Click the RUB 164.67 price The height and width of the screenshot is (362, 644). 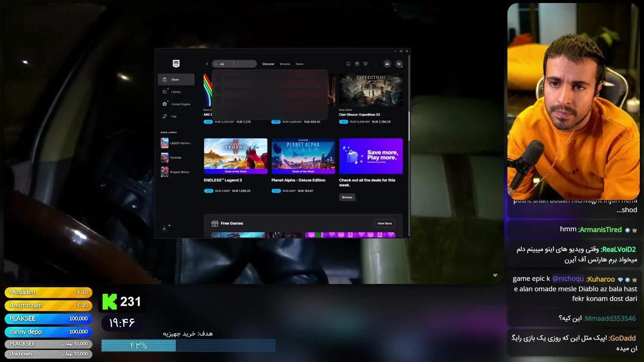tap(305, 191)
